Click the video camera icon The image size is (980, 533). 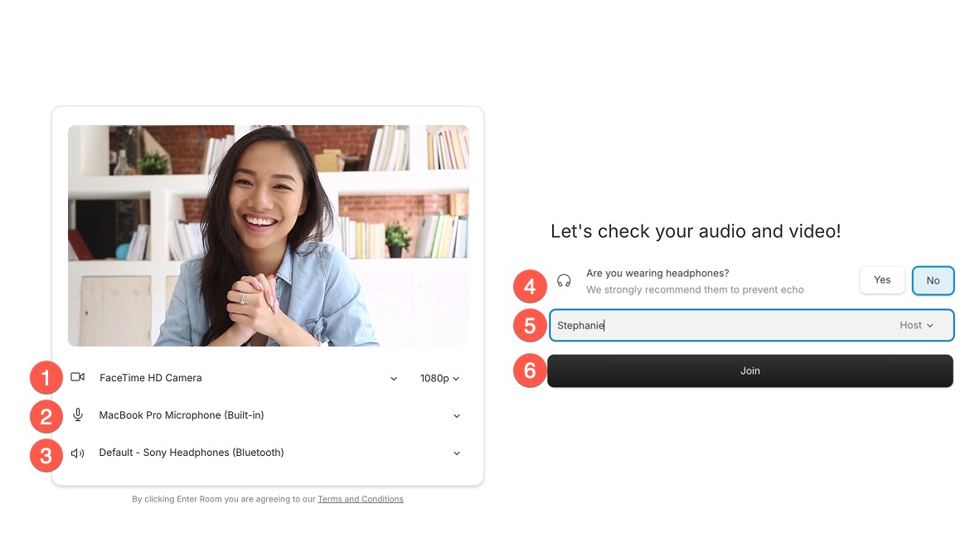pos(77,378)
